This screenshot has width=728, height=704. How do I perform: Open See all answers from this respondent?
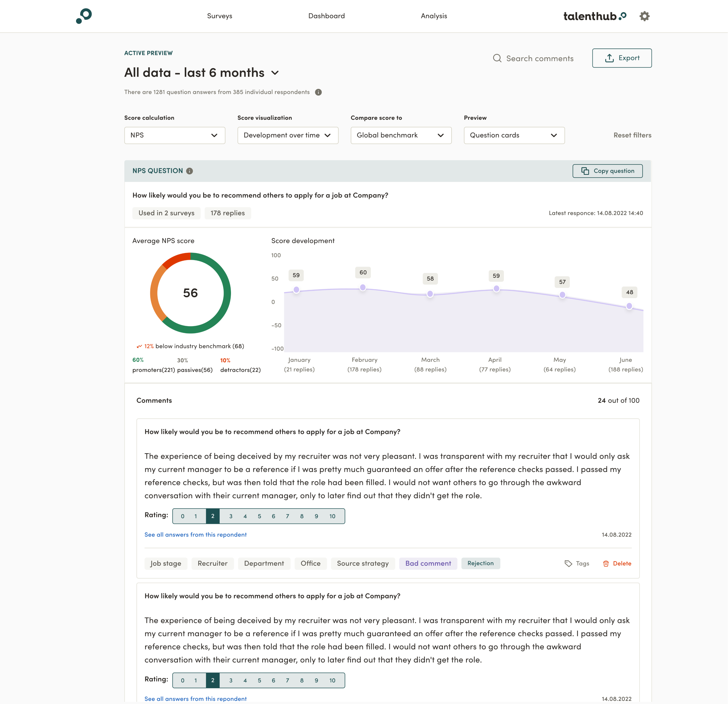[x=195, y=535]
